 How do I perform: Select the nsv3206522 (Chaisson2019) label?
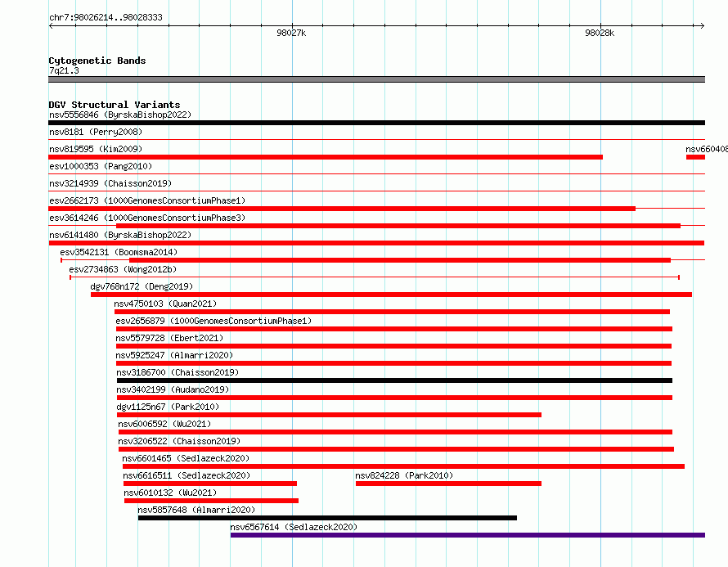(x=179, y=441)
